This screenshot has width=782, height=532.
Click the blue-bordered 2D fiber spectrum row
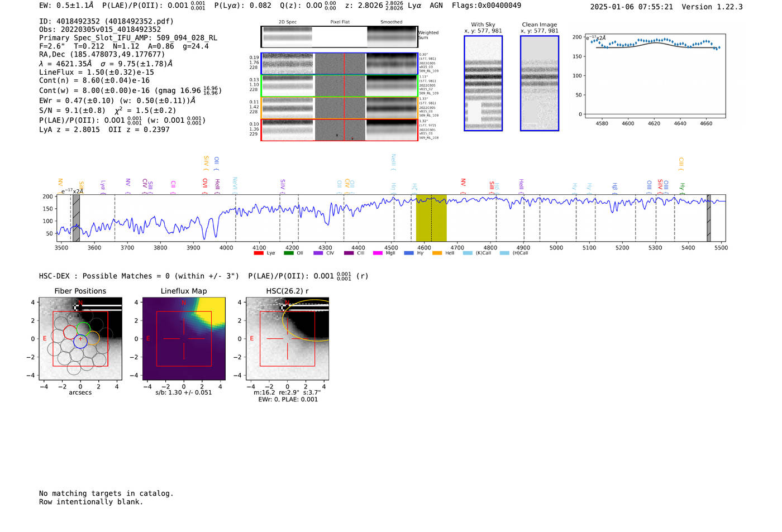coord(339,64)
